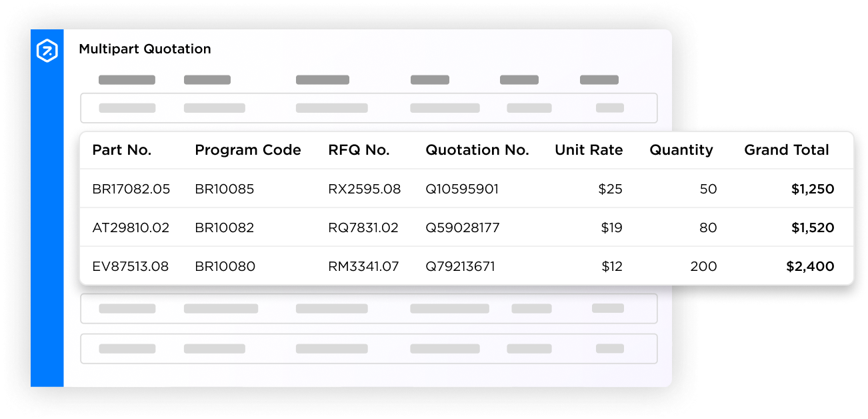Select the Unit Rate column header
Viewport: 868px width, 419px height.
[589, 150]
